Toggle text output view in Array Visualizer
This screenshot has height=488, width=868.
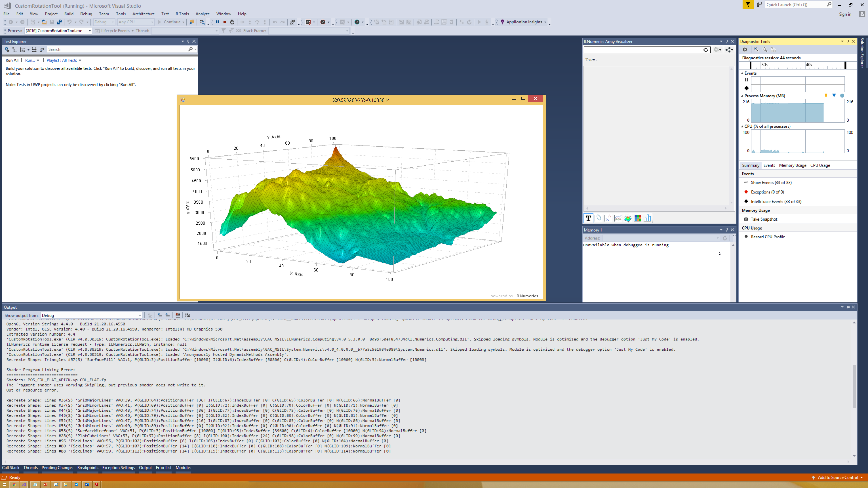[x=588, y=218]
